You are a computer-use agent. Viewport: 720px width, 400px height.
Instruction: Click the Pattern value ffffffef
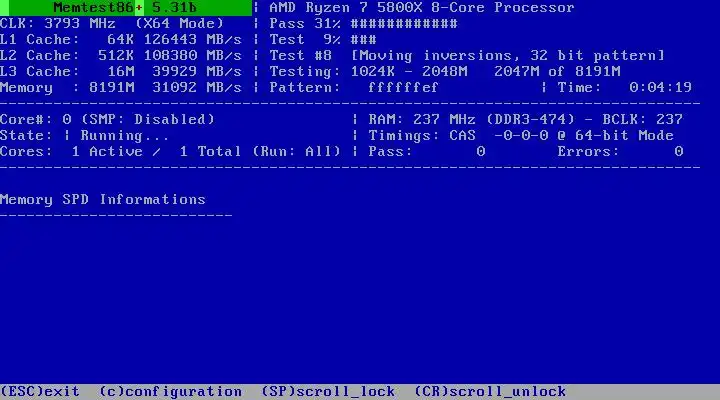(x=403, y=88)
